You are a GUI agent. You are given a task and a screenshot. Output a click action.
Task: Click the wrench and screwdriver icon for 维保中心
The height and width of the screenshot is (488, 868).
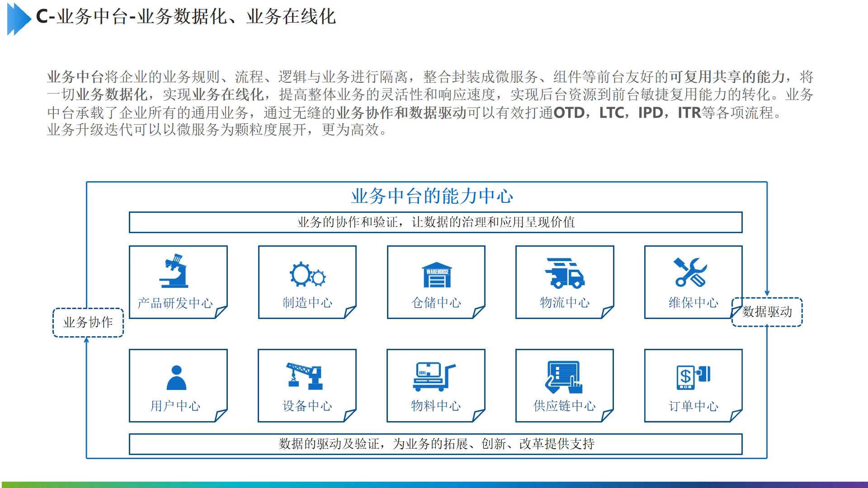tap(690, 272)
